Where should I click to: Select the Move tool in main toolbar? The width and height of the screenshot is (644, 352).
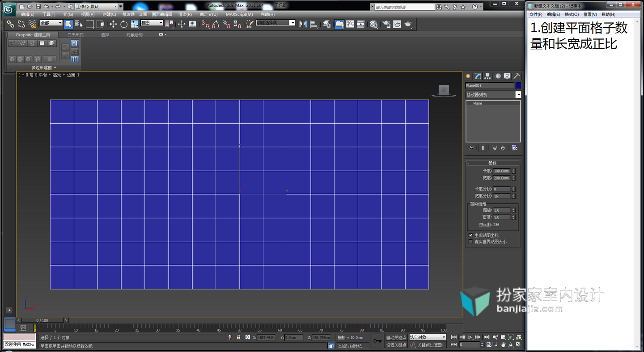(113, 24)
